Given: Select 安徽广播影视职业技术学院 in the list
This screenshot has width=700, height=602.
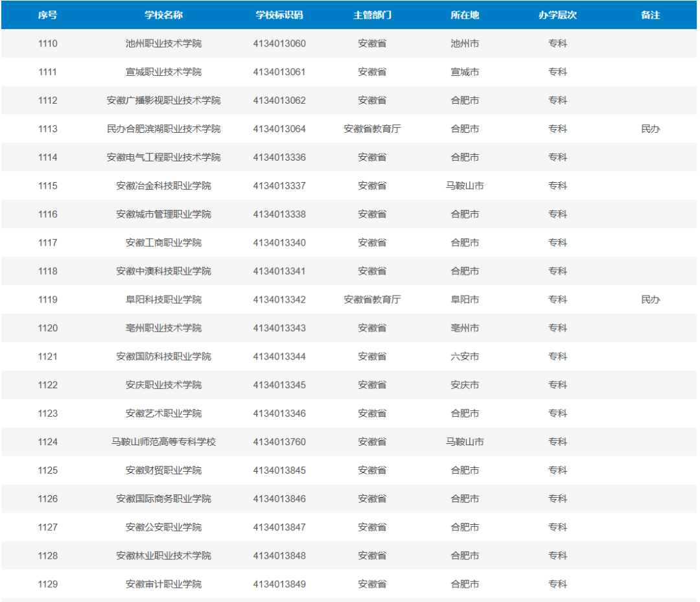Looking at the screenshot, I should [163, 100].
